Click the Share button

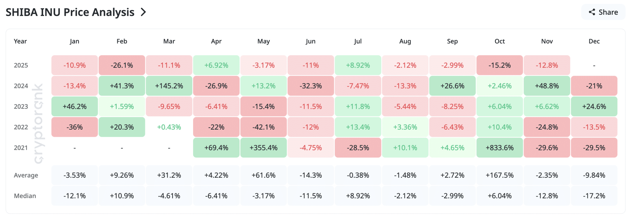click(x=603, y=12)
